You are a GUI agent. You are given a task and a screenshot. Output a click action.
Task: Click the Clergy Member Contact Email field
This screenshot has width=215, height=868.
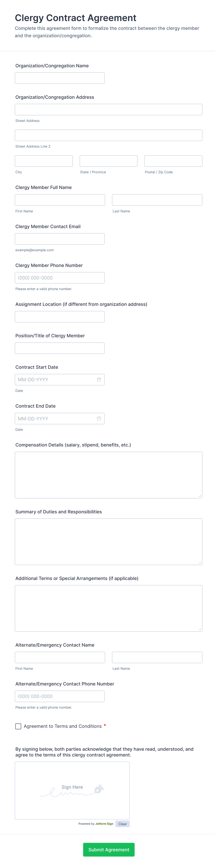(x=60, y=239)
